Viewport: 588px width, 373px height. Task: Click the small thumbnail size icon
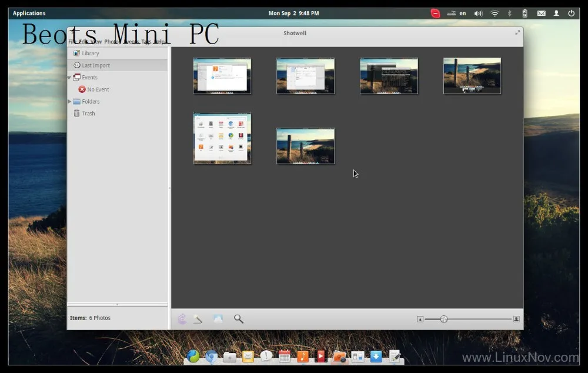point(420,319)
